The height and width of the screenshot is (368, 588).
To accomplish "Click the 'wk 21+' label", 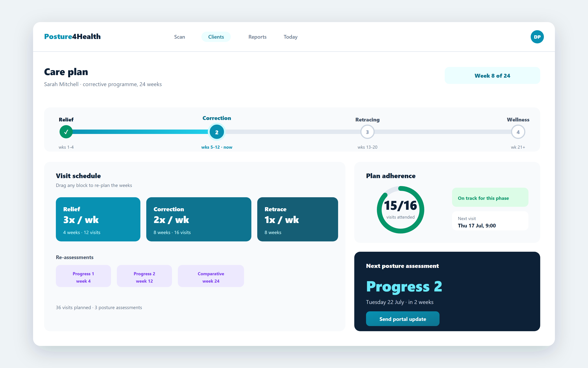I will (x=518, y=147).
